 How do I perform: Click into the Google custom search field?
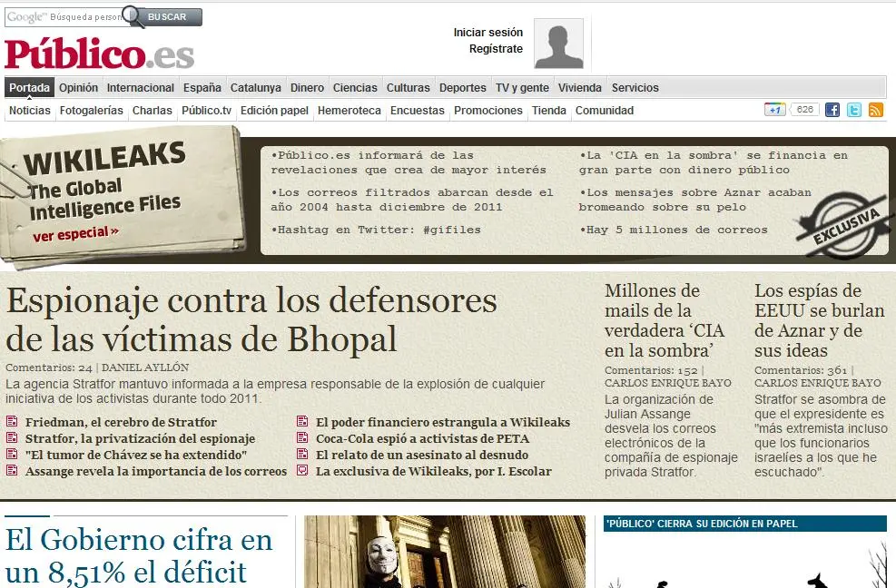[x=65, y=17]
